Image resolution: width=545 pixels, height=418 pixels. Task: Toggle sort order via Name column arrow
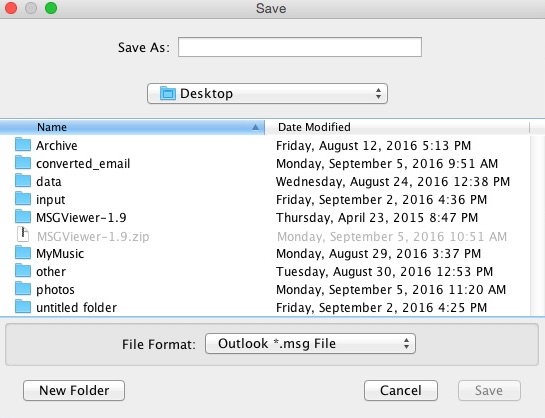(255, 127)
